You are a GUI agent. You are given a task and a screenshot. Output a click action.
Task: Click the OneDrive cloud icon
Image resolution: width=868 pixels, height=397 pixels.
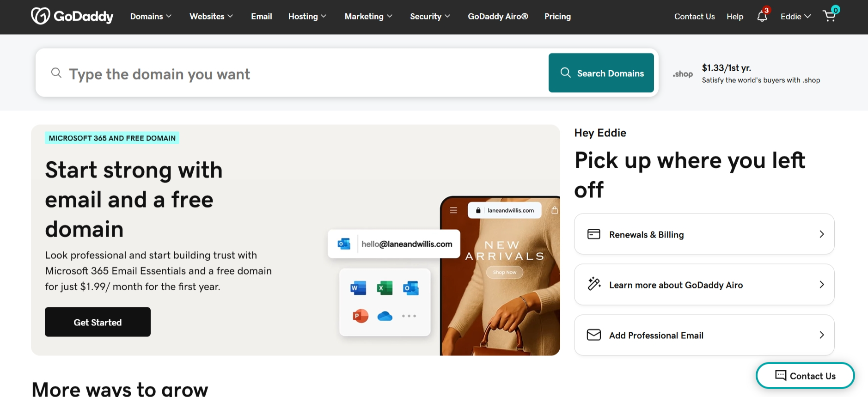385,316
